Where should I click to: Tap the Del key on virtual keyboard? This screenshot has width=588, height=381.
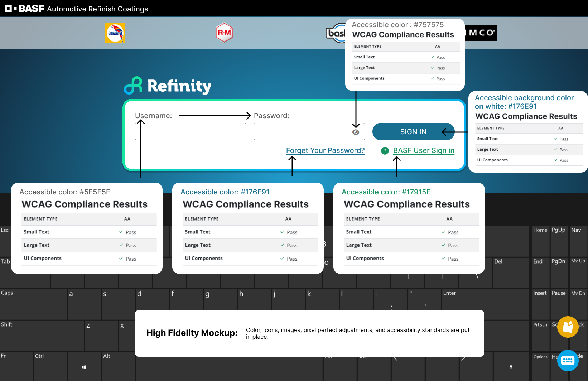pyautogui.click(x=511, y=273)
